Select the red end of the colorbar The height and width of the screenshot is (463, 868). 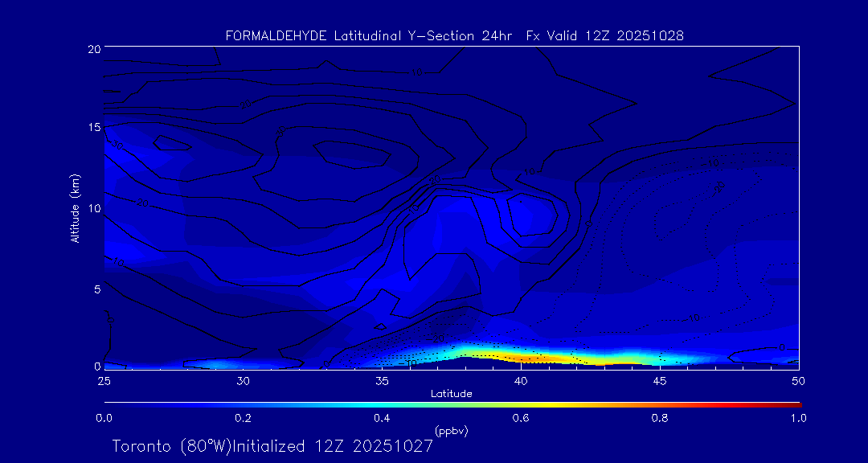coord(796,404)
